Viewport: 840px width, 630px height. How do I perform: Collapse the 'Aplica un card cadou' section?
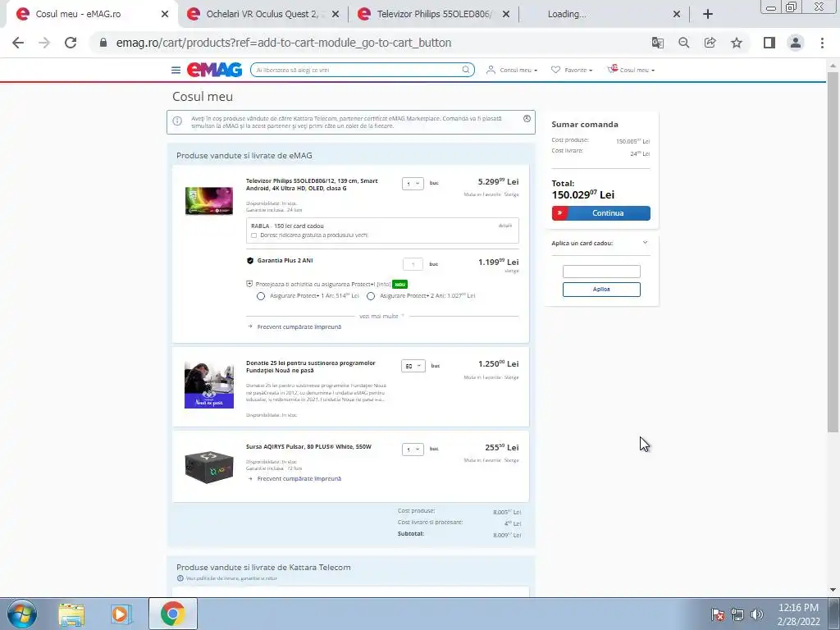645,243
